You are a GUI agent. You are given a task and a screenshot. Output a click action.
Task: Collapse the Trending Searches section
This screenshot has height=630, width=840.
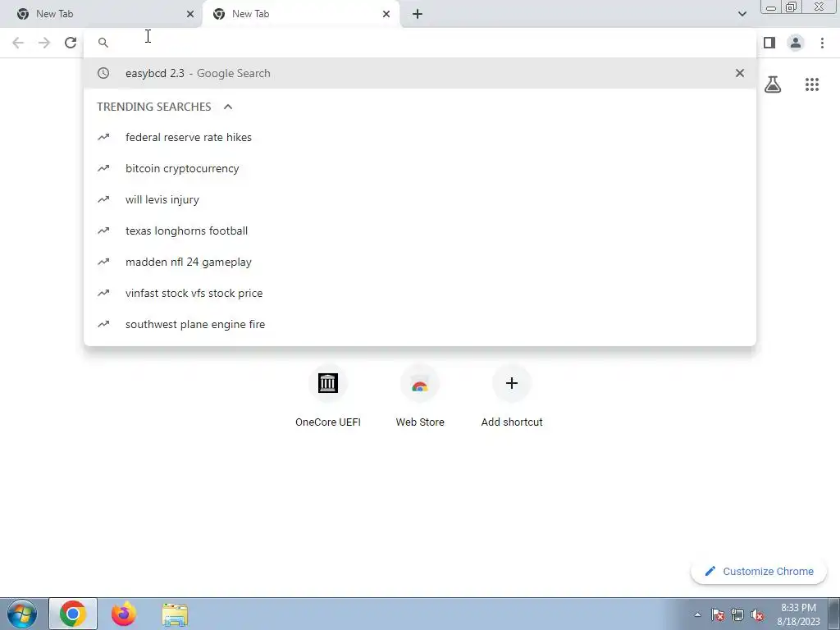(228, 107)
